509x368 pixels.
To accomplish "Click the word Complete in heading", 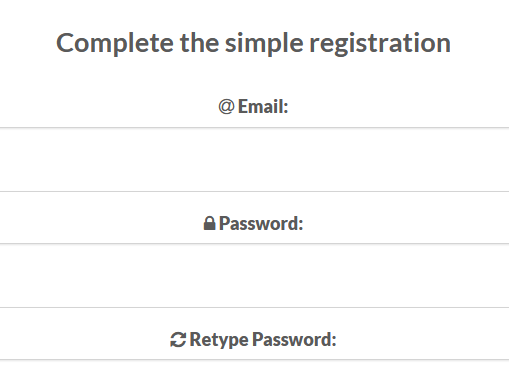I will pyautogui.click(x=115, y=43).
